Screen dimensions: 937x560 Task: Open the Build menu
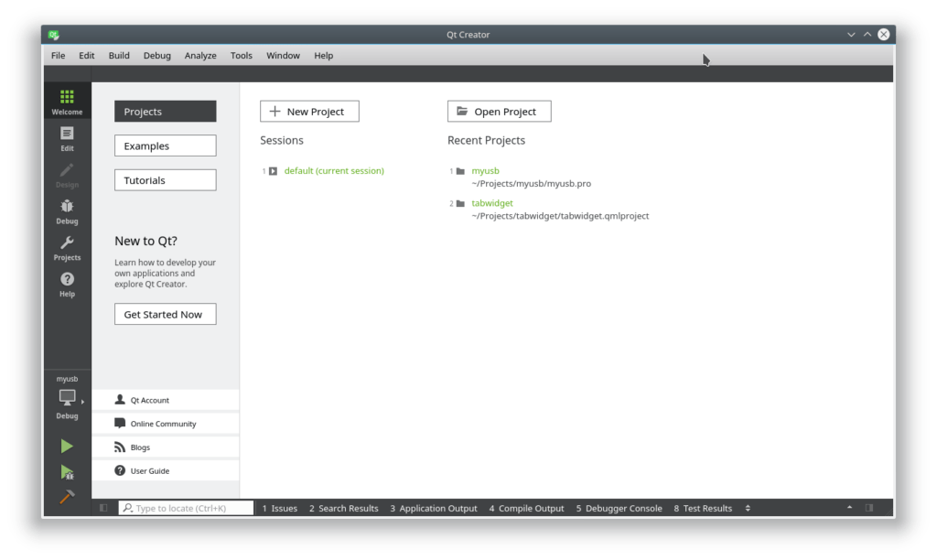pyautogui.click(x=119, y=55)
